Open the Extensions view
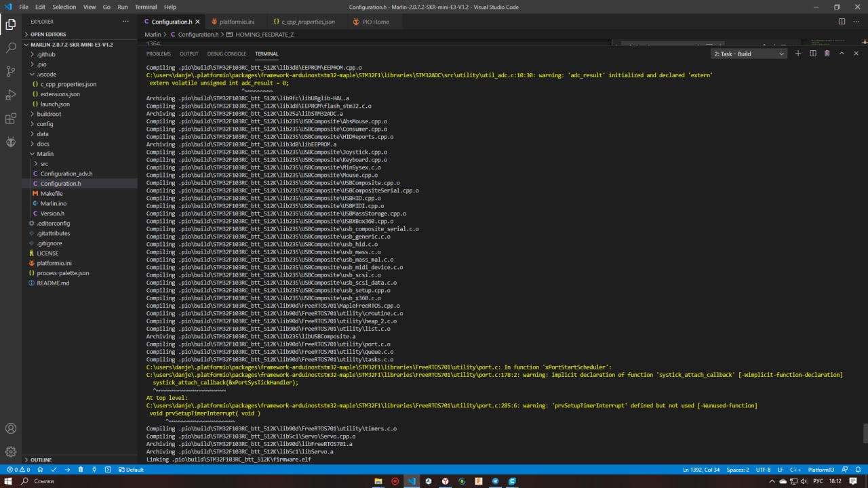868x488 pixels. 11,119
